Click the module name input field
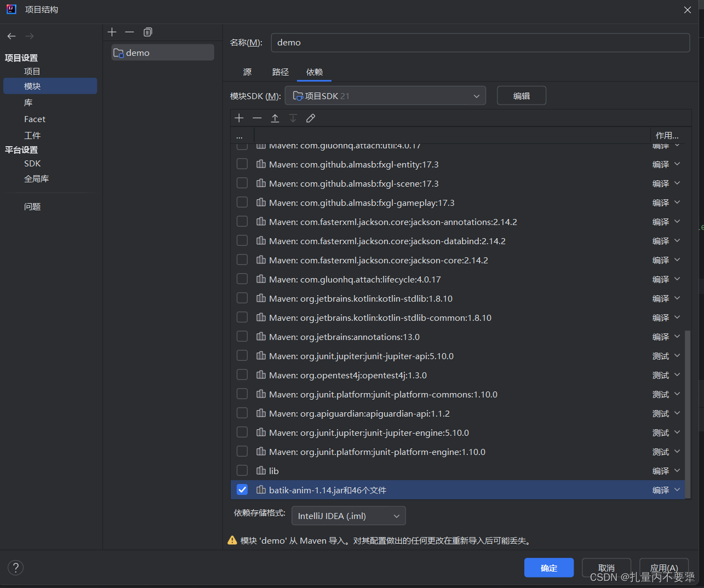 point(480,43)
